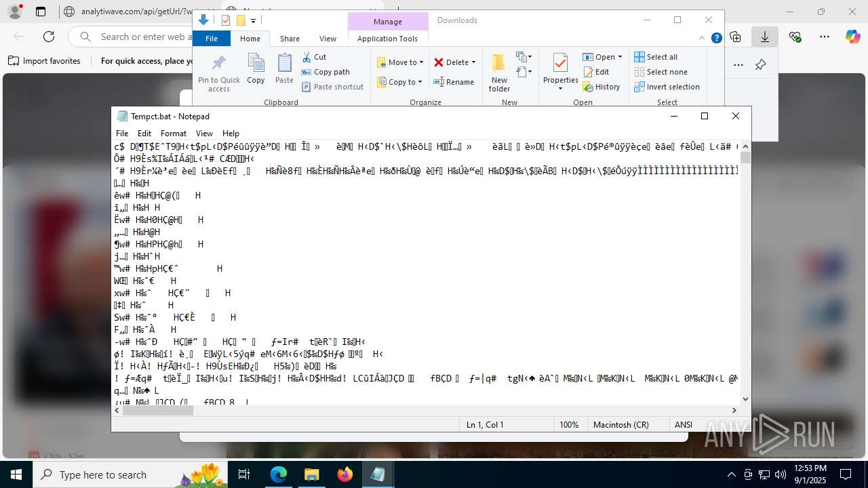Image resolution: width=868 pixels, height=488 pixels.
Task: Click the Notepad vertical scrollbar thumb
Action: pyautogui.click(x=745, y=158)
